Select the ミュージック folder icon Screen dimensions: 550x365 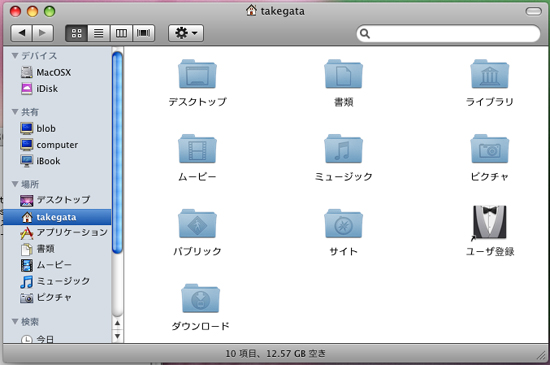point(343,149)
